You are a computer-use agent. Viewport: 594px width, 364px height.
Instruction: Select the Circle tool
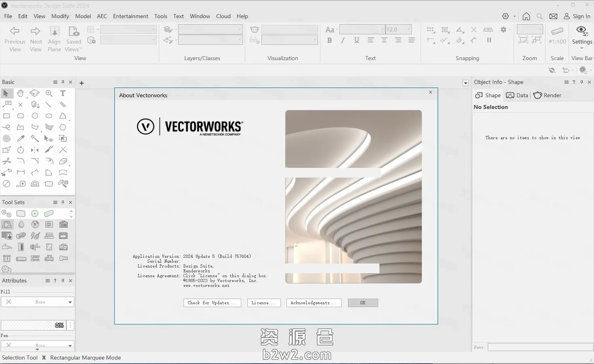point(35,116)
